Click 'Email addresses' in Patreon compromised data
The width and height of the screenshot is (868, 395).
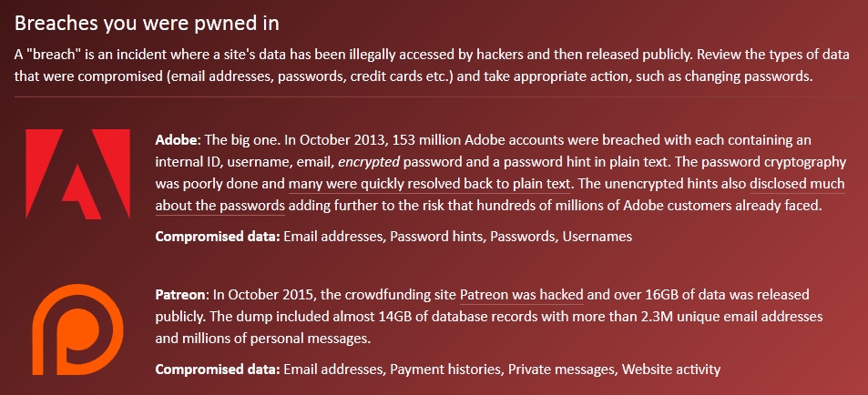click(x=333, y=370)
